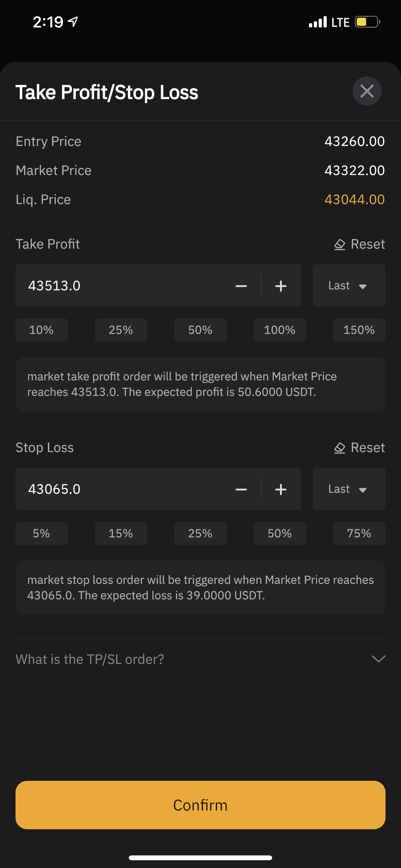Viewport: 401px width, 868px height.
Task: Edit the Take Profit price 43513.0 field
Action: pos(121,285)
